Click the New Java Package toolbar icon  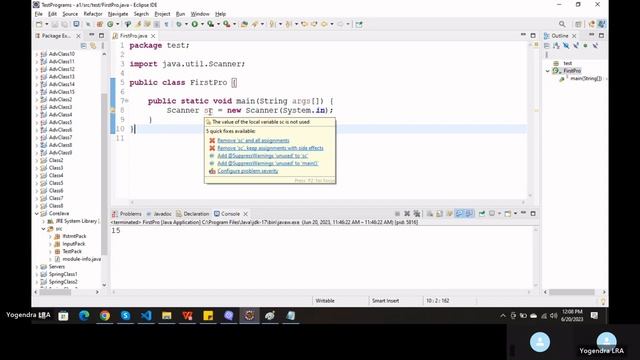(100, 24)
